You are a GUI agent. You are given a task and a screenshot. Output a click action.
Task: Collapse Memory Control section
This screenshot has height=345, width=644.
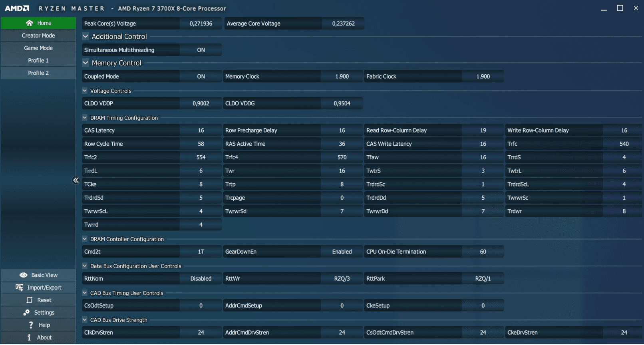(85, 63)
